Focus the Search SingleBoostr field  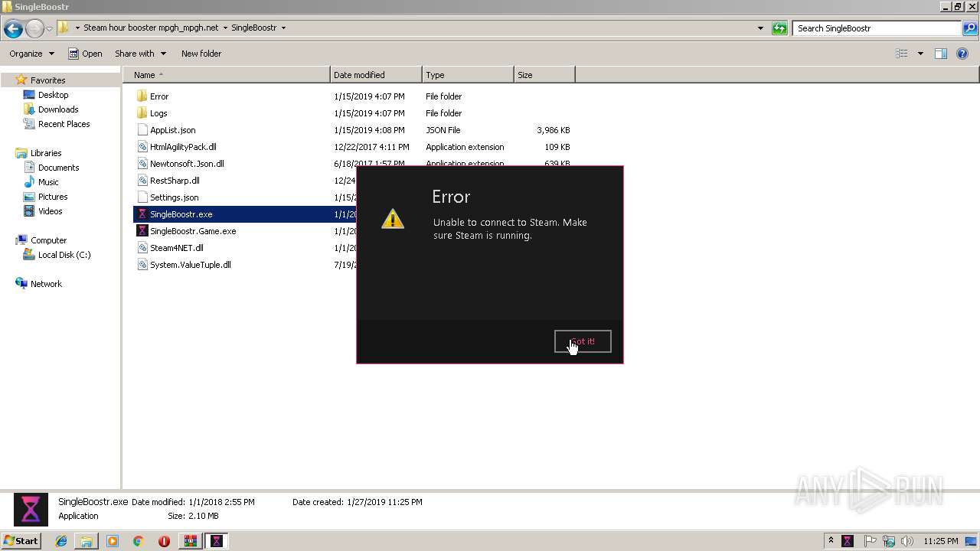pos(877,28)
